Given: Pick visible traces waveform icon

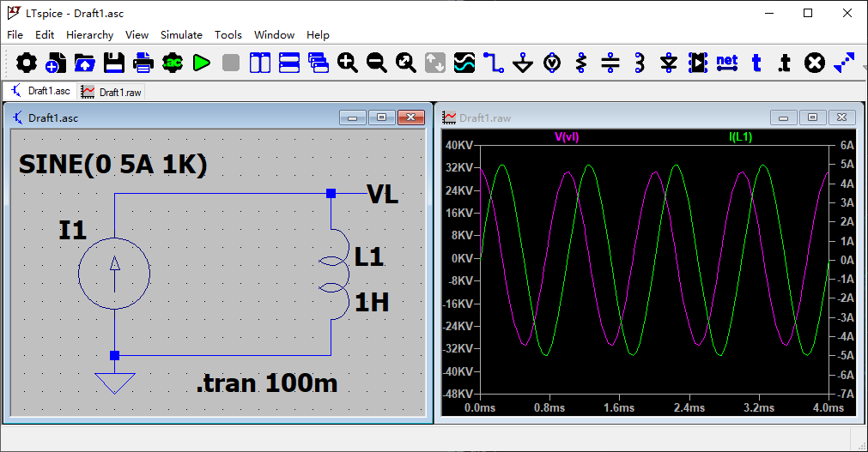Looking at the screenshot, I should [x=464, y=63].
